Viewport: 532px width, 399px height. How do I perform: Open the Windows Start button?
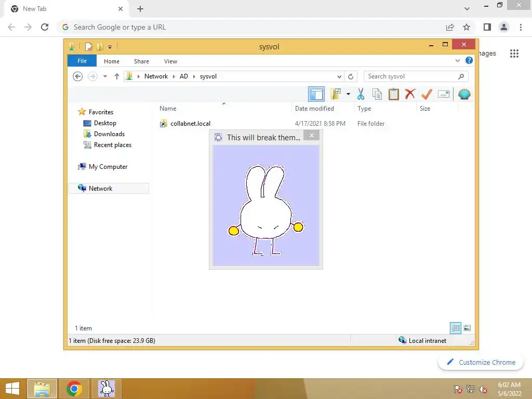pos(12,389)
